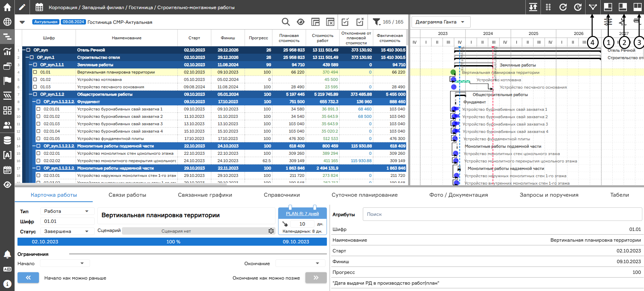The width and height of the screenshot is (644, 291).
Task: Open the stacked windows sidebar icon
Action: (x=7, y=66)
